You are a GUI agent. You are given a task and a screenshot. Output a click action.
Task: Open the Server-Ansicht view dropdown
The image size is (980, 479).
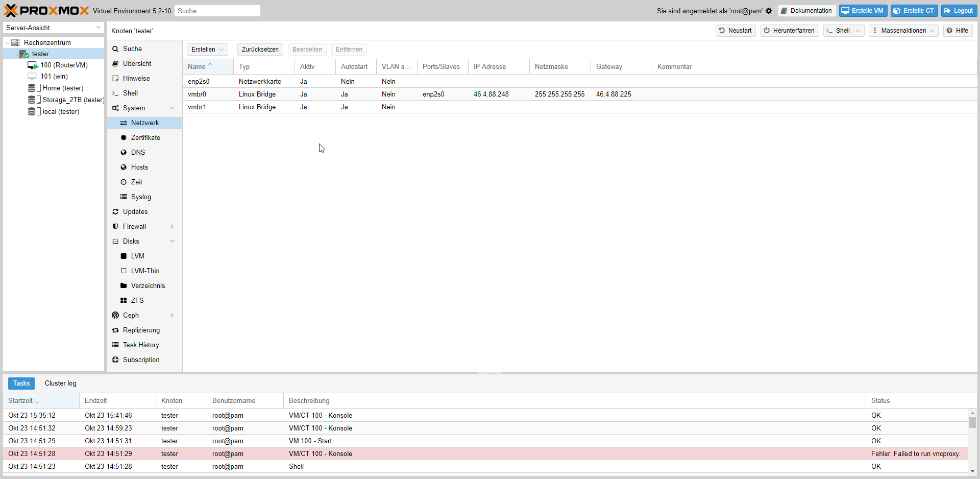53,28
